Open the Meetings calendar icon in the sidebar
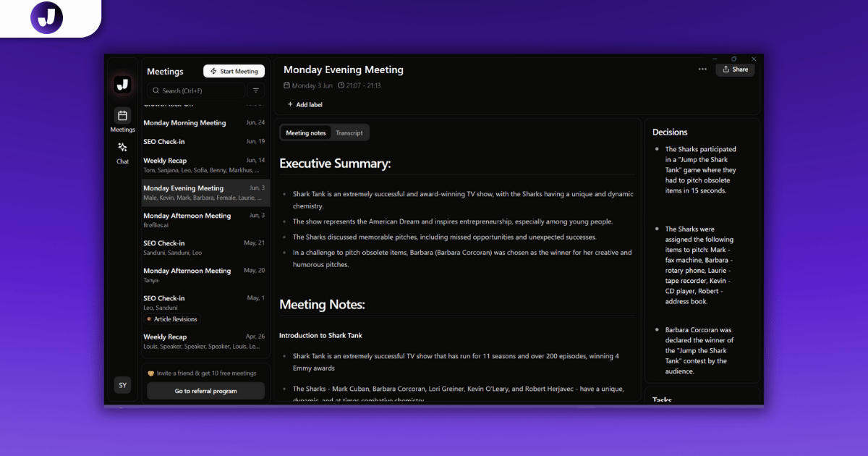Screen dimensions: 868x456 click(x=122, y=116)
